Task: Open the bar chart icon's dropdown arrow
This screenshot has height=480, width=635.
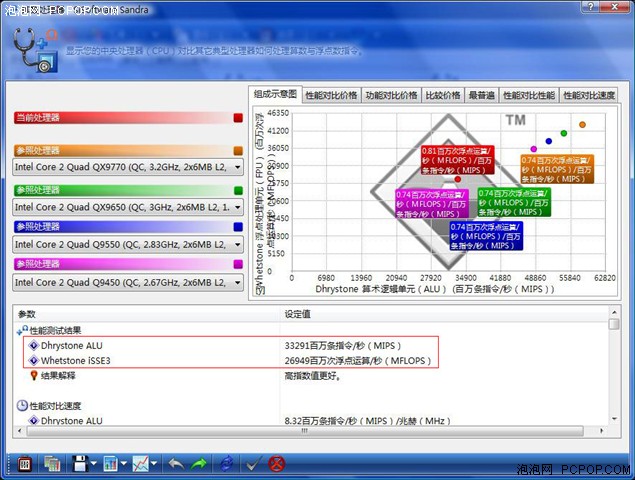Action: 124,464
